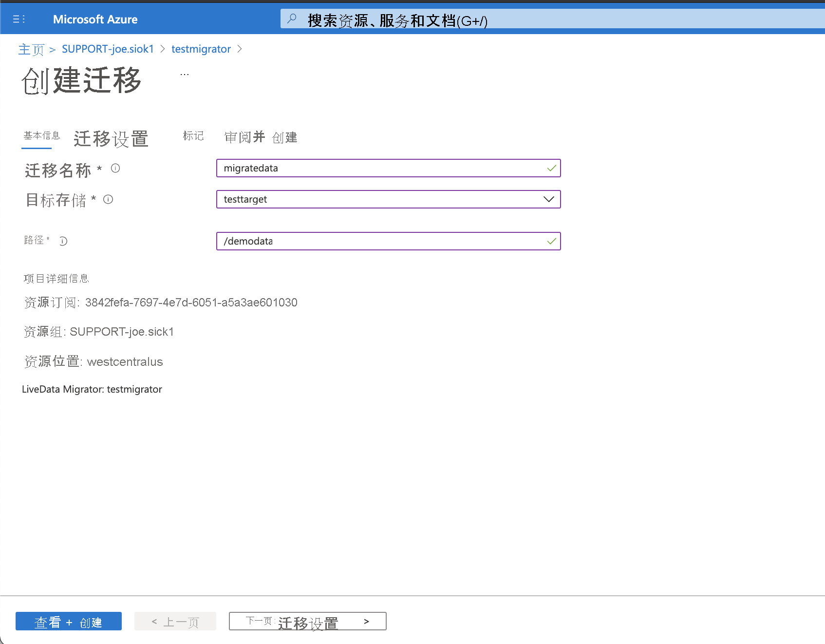Click the 查看 + 创建 button
The image size is (825, 644).
coord(68,621)
